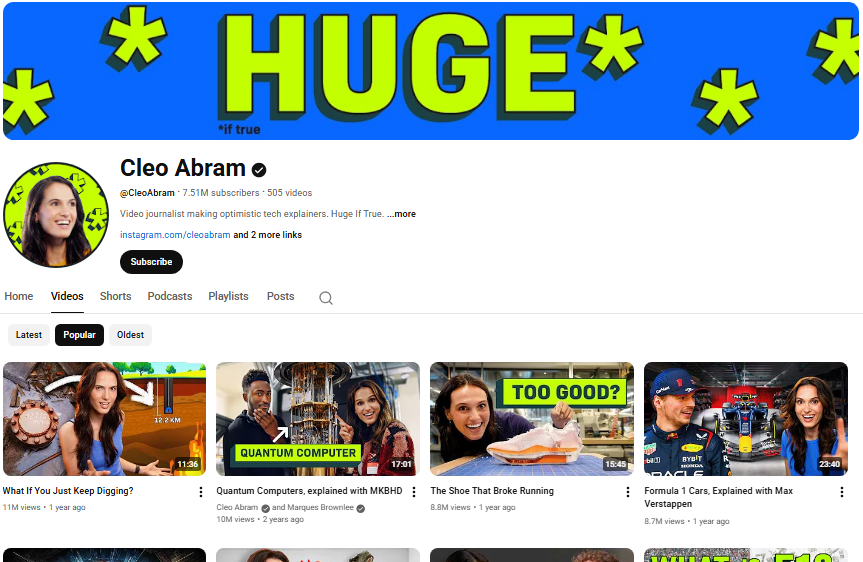This screenshot has width=863, height=562.
Task: Open Marques Brownlee's channel link
Action: tap(320, 508)
